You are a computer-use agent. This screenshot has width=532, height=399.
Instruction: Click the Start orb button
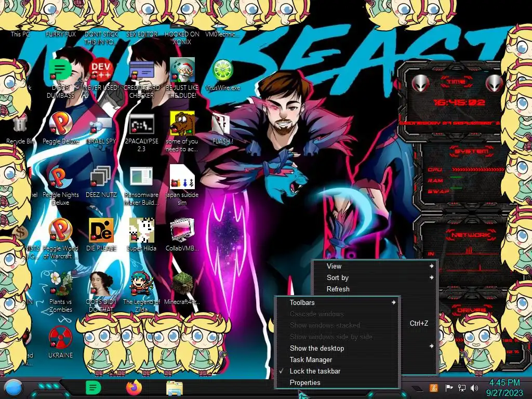(13, 388)
